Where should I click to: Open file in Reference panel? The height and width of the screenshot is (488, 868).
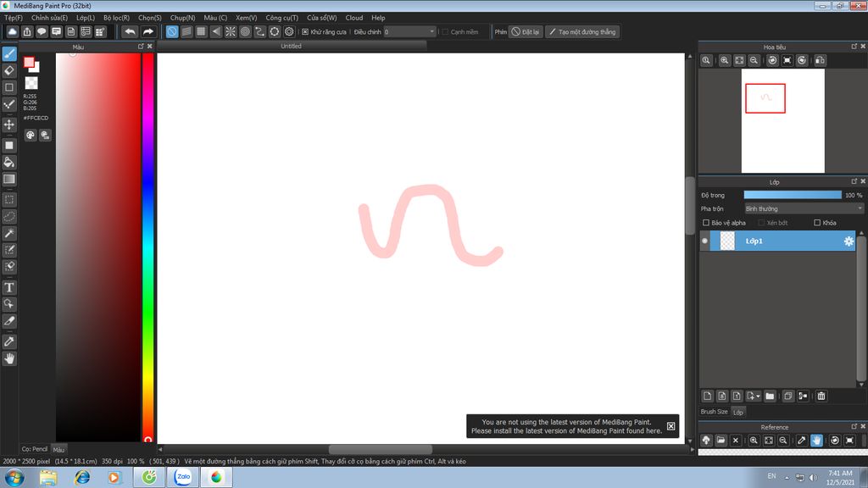click(721, 441)
